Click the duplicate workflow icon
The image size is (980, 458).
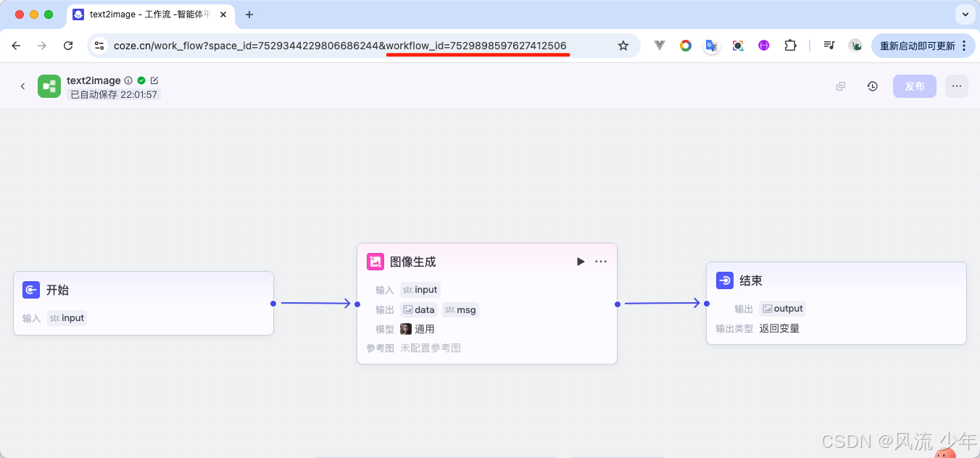coord(841,86)
